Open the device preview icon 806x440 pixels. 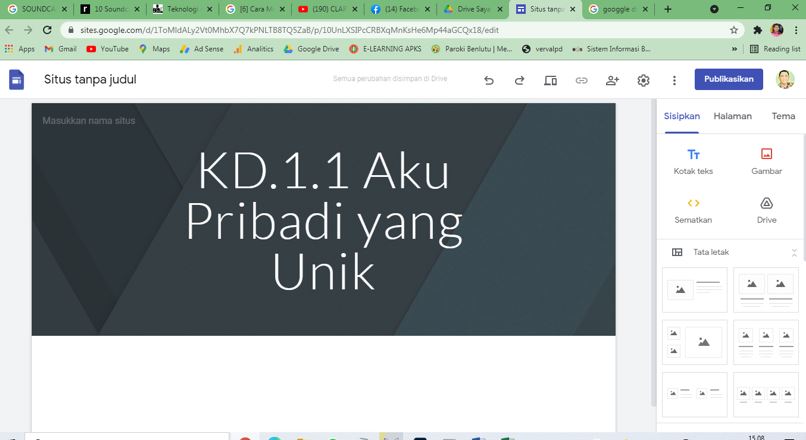pyautogui.click(x=550, y=80)
